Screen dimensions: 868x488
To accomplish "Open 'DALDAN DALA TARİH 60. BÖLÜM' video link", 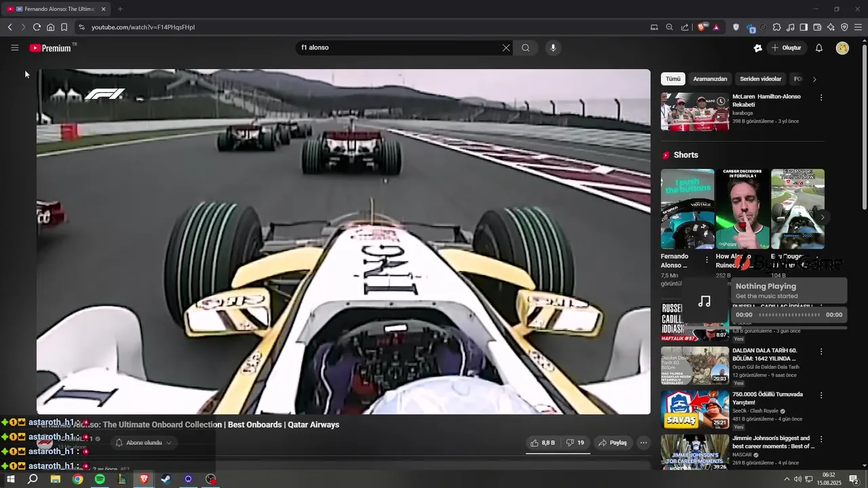I will point(764,354).
